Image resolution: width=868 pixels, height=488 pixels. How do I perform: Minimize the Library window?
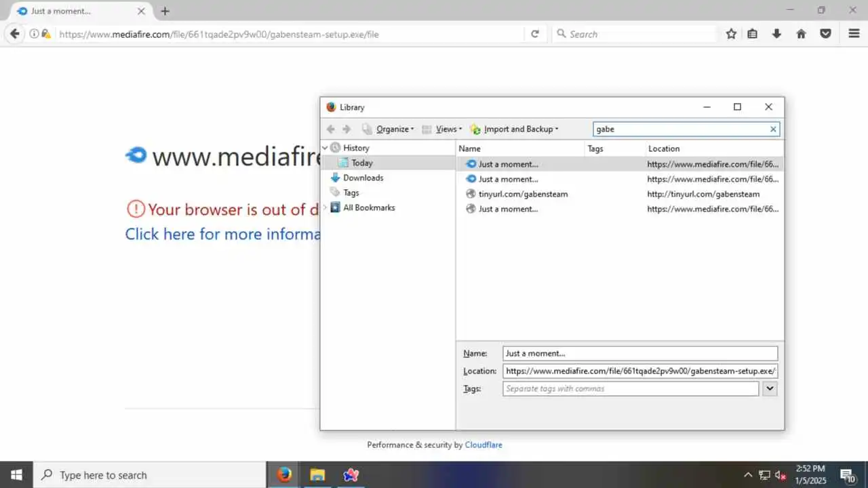coord(707,107)
